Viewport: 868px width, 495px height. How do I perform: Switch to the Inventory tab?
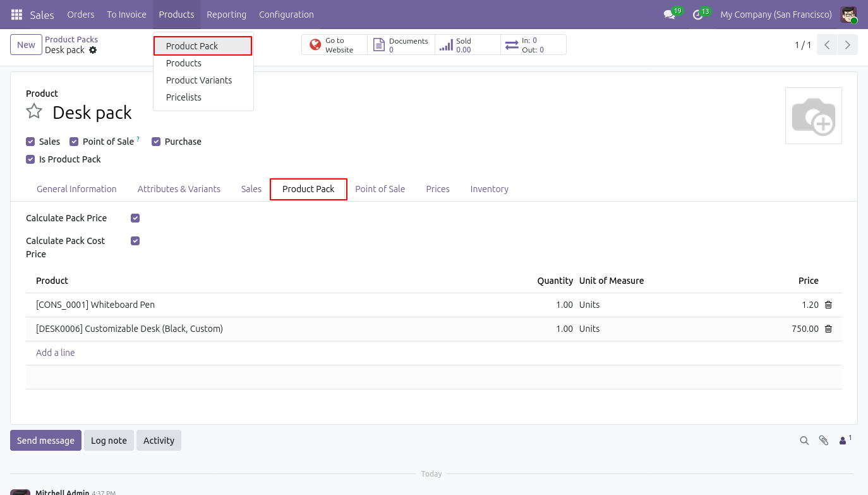tap(489, 189)
